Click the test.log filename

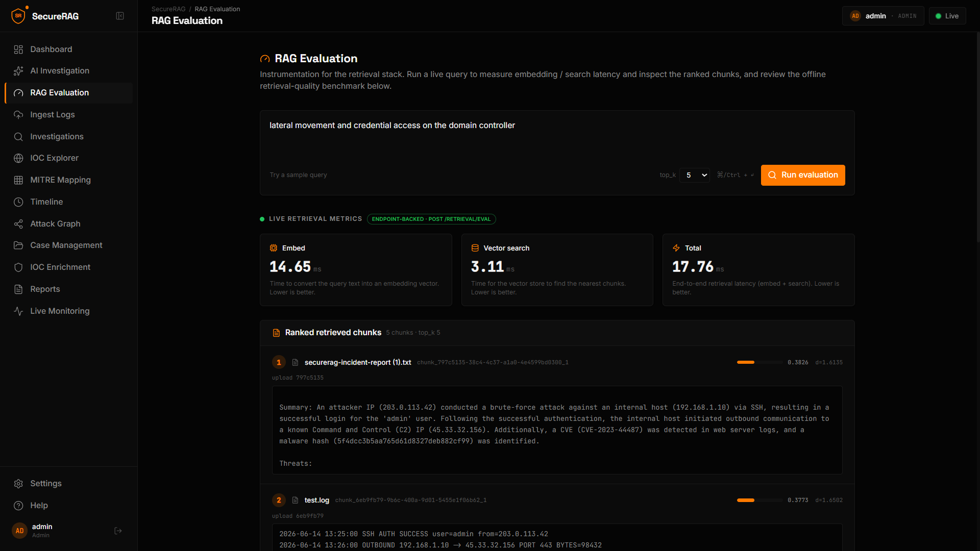tap(317, 500)
